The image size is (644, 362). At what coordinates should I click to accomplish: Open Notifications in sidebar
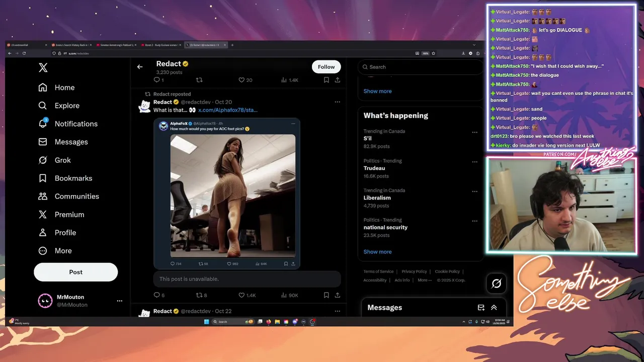68,124
